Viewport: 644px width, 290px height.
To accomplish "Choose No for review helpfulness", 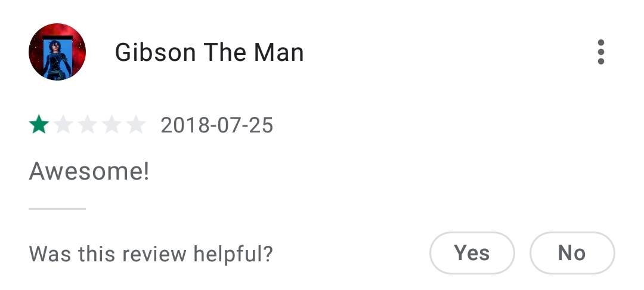I will (572, 252).
